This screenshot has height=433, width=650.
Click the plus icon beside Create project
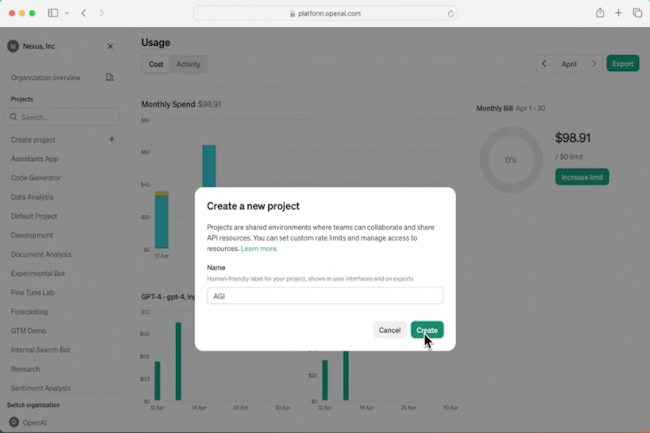click(111, 140)
